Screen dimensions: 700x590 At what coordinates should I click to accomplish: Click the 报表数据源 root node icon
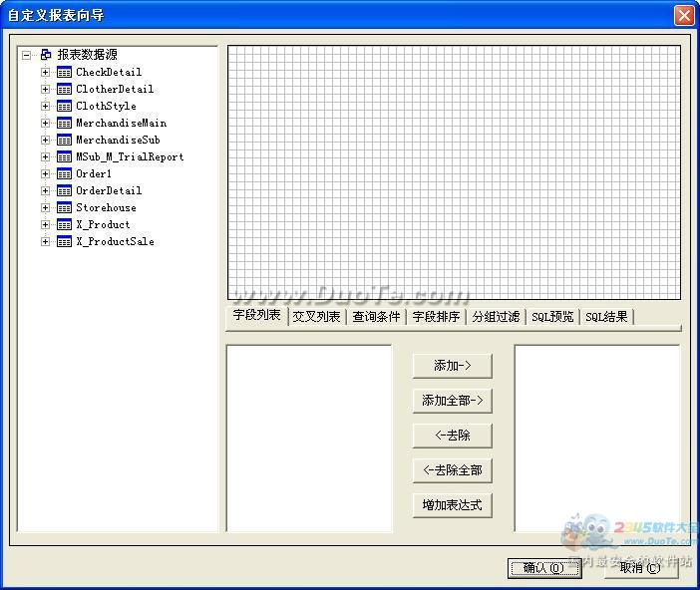(46, 55)
